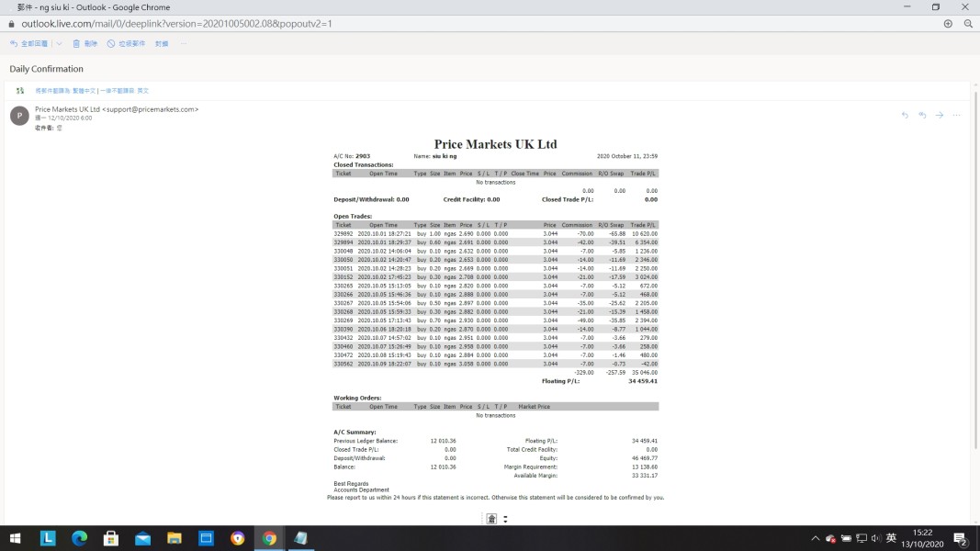Click the message pane vertical scrollbar

[975, 270]
